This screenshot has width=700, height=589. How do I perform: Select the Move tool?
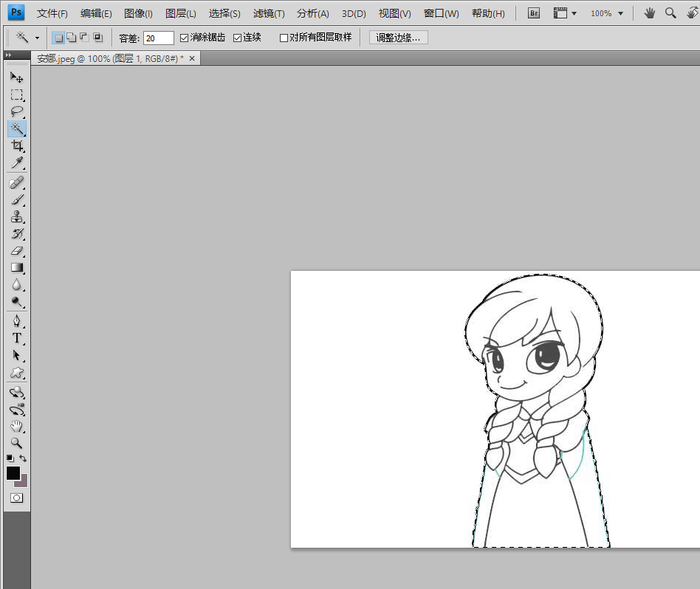coord(16,77)
